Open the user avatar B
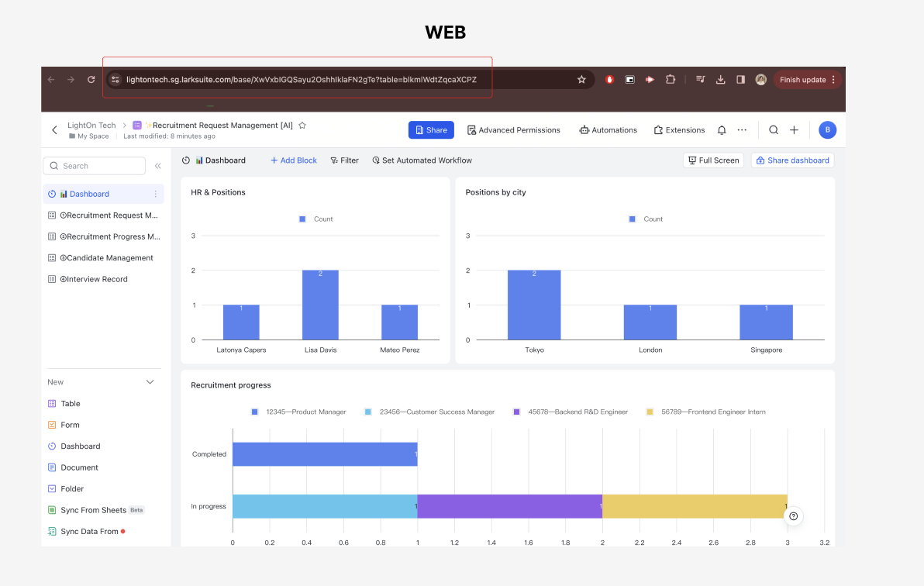 (827, 129)
